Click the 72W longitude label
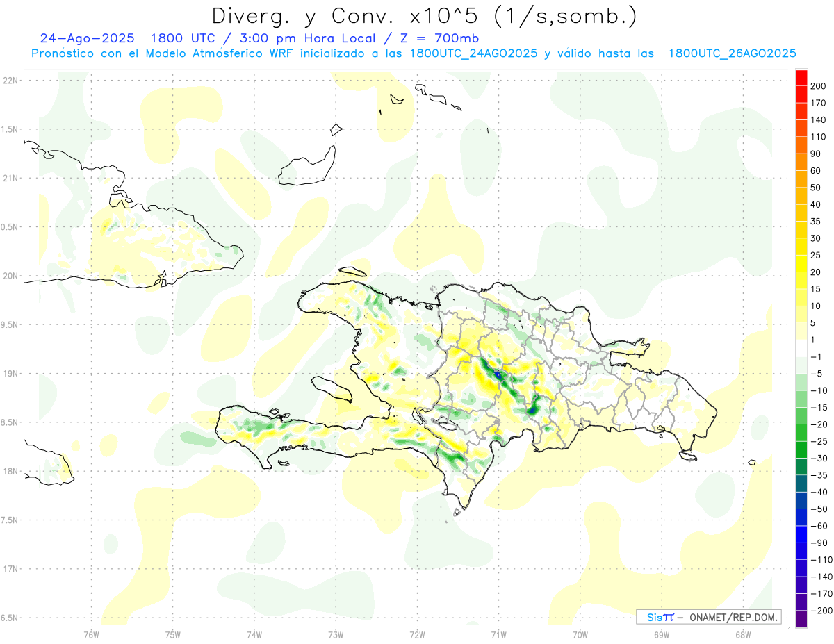Image resolution: width=834 pixels, height=644 pixels. pos(417,634)
